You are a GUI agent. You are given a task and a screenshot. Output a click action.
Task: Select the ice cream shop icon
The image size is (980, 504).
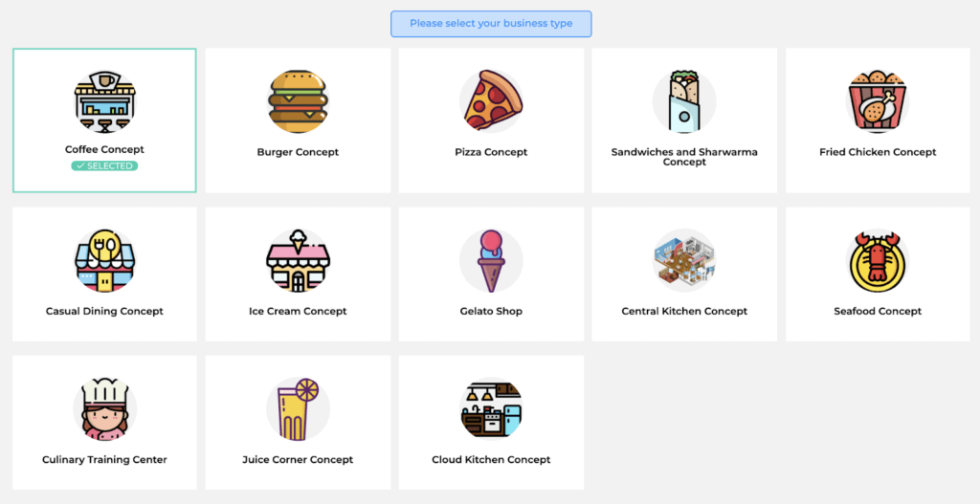click(299, 260)
